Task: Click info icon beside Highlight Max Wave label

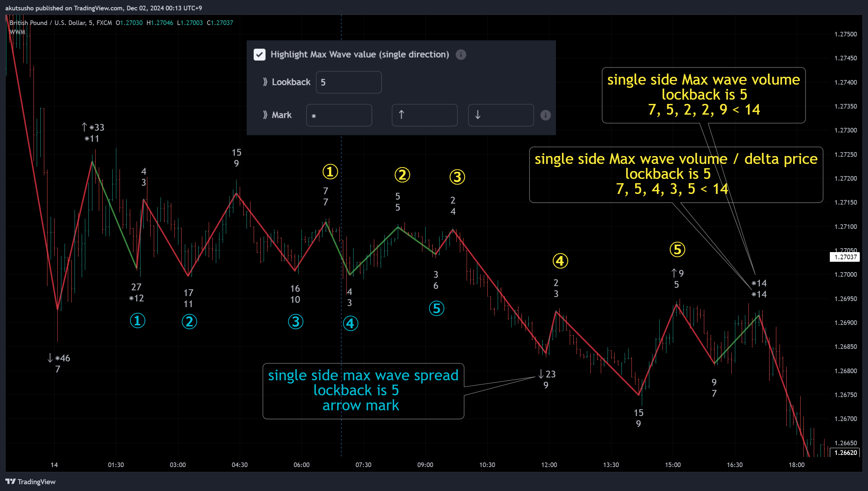Action: coord(461,55)
